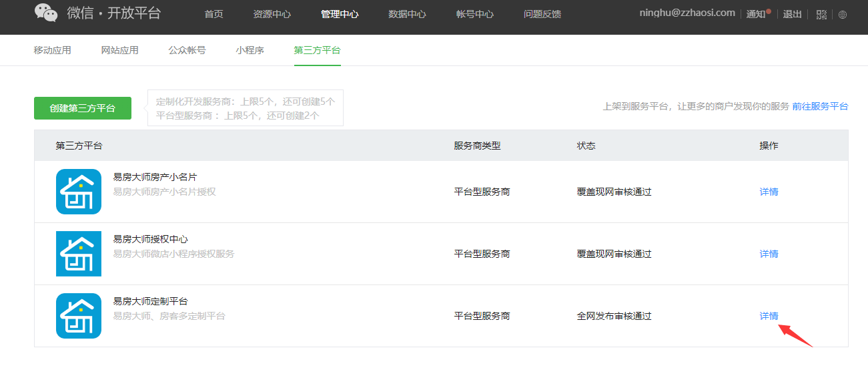Image resolution: width=868 pixels, height=384 pixels.
Task: Click the platform name 易房大师定制平台
Action: (x=151, y=301)
